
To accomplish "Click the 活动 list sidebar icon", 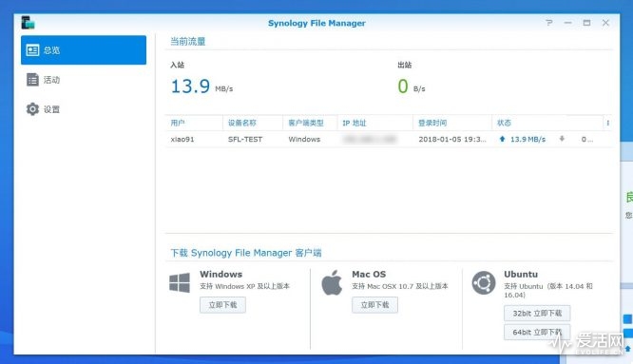I will (32, 80).
